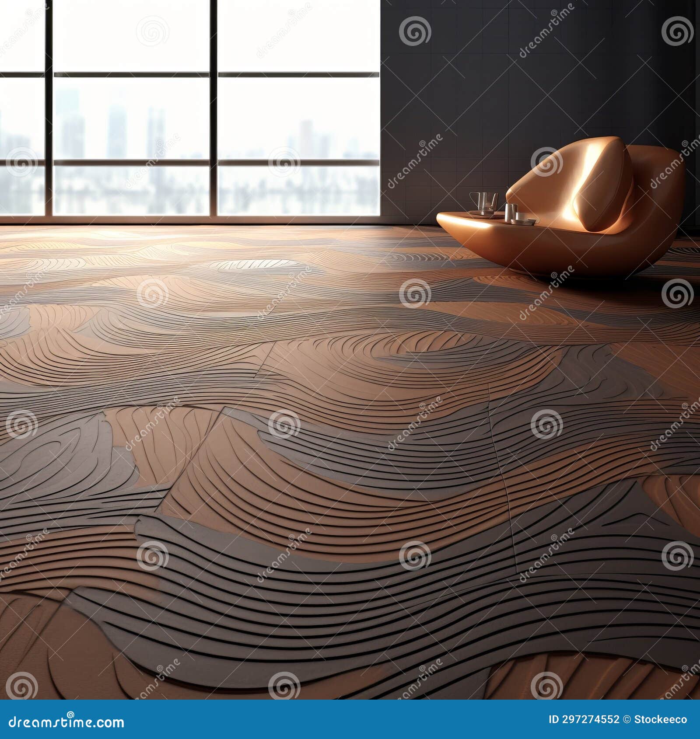The image size is (700, 739).
Task: Click the copyright symbol in the footer
Action: [626, 719]
